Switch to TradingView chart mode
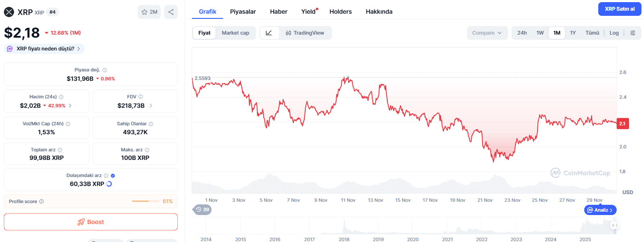 pyautogui.click(x=305, y=33)
